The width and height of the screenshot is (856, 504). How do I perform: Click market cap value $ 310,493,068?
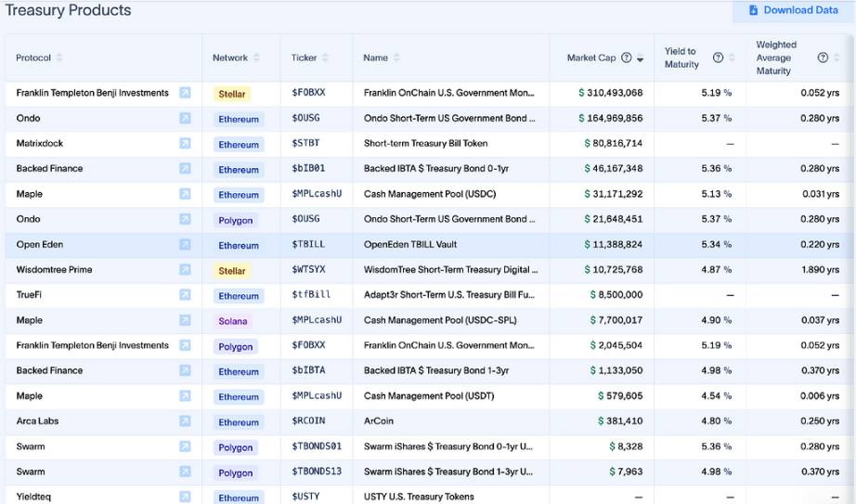pyautogui.click(x=610, y=93)
